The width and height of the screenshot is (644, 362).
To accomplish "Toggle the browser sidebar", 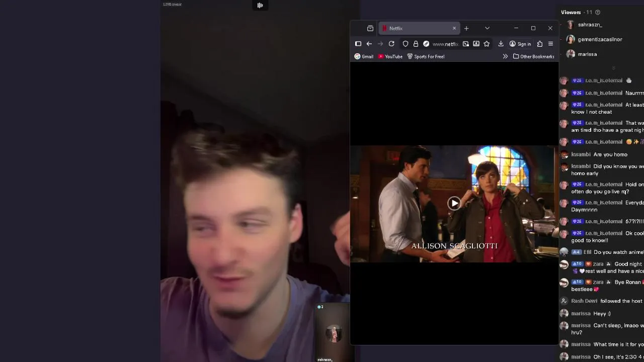I will [358, 44].
